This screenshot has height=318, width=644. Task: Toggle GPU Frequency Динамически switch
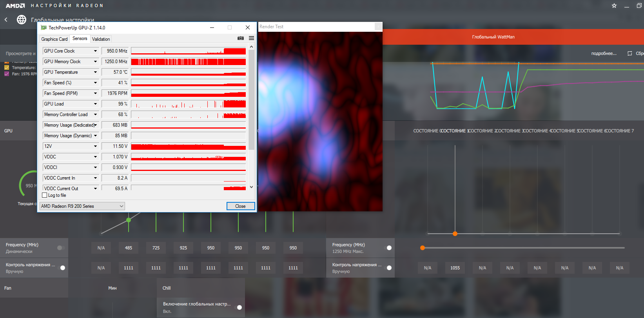tap(61, 248)
